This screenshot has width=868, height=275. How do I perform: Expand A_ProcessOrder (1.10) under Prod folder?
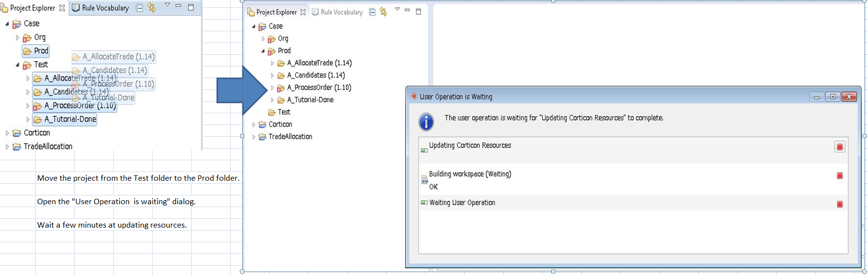pyautogui.click(x=272, y=87)
